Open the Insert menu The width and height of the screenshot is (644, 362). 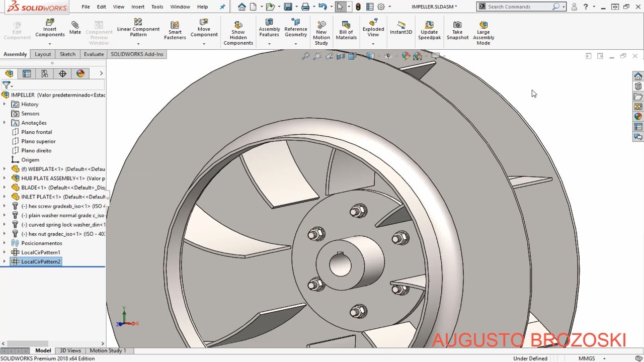(x=138, y=7)
